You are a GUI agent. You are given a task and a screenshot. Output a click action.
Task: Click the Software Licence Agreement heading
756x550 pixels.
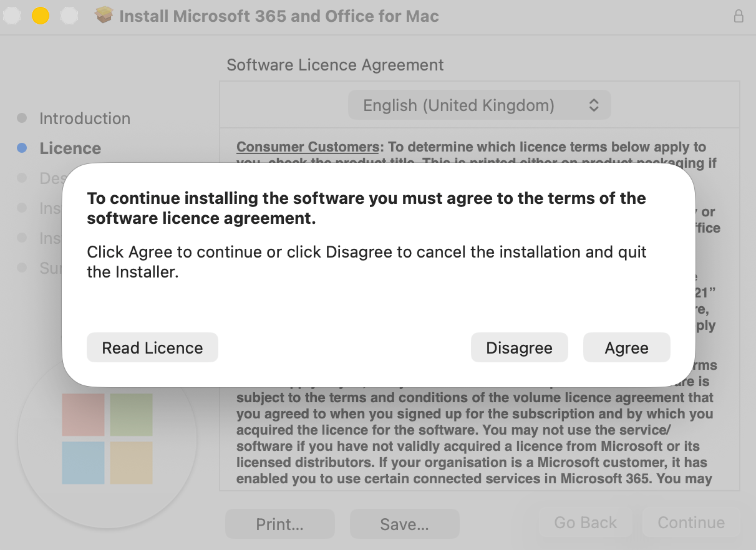pyautogui.click(x=335, y=65)
